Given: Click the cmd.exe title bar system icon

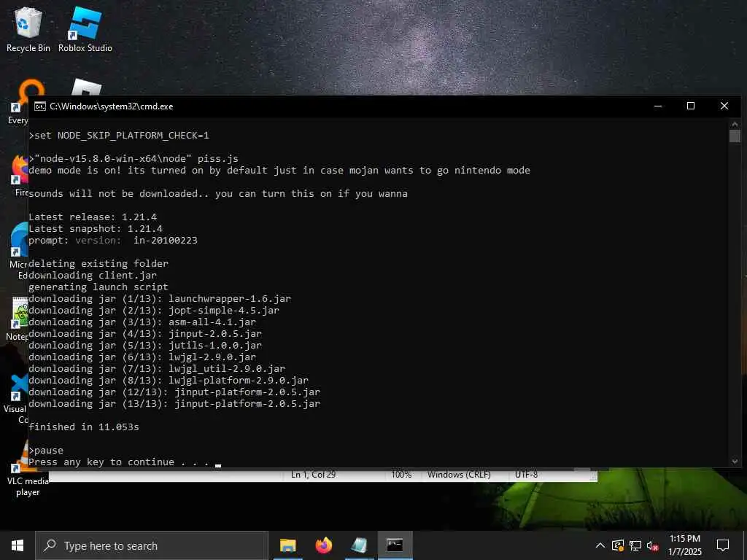Looking at the screenshot, I should tap(40, 106).
